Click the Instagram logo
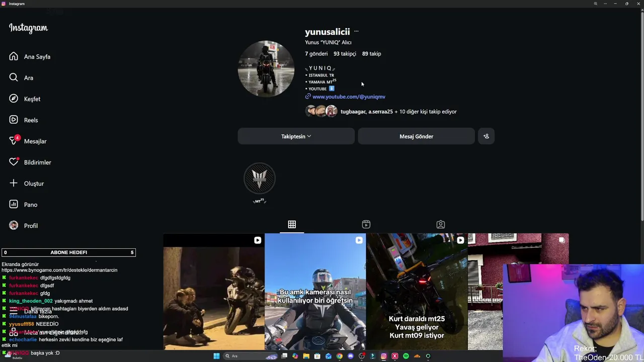The width and height of the screenshot is (644, 362). [28, 28]
